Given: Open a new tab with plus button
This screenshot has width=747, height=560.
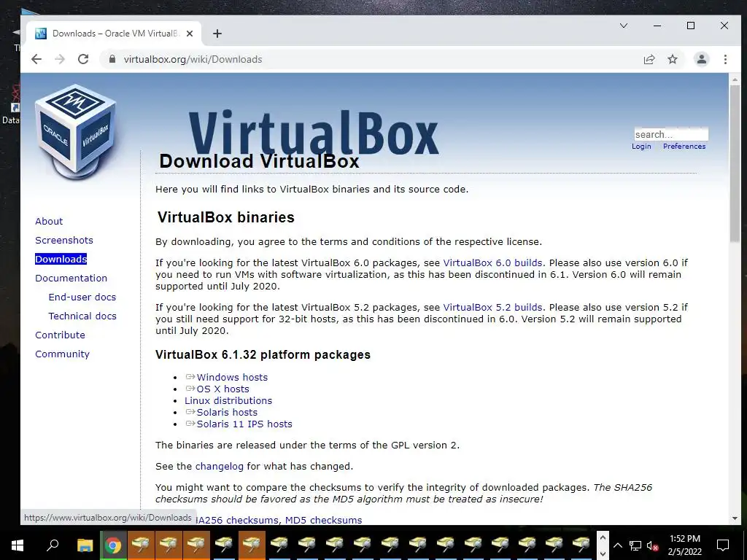Looking at the screenshot, I should (x=217, y=34).
